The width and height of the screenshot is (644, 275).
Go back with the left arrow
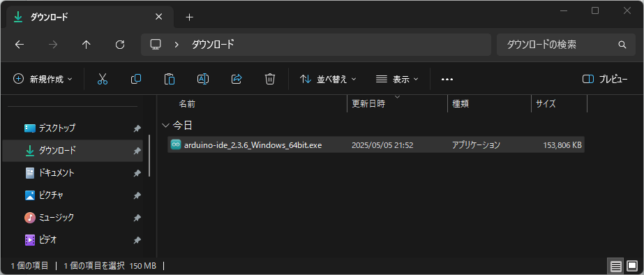click(20, 45)
